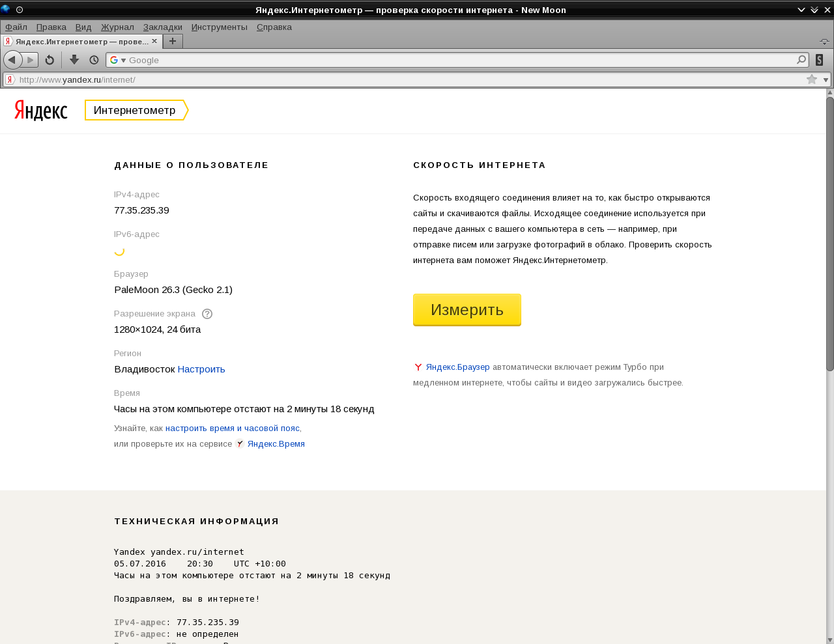Viewport: 834px width, 644px height.
Task: Open the Yandex logo home link
Action: tap(41, 110)
